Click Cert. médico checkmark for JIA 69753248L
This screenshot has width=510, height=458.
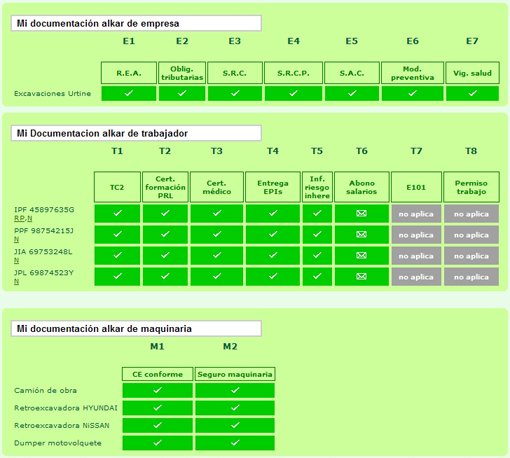point(217,255)
